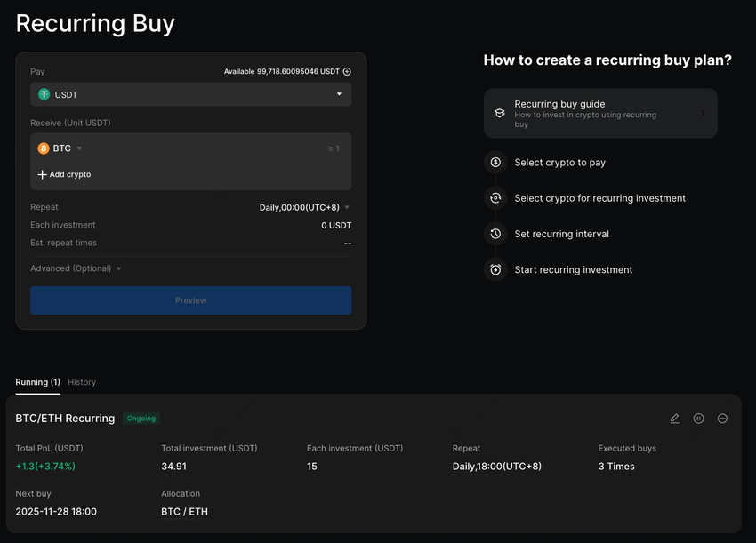Screen dimensions: 756x543
Task: Click the stop (minus circle) icon for plan
Action: [x=722, y=419]
